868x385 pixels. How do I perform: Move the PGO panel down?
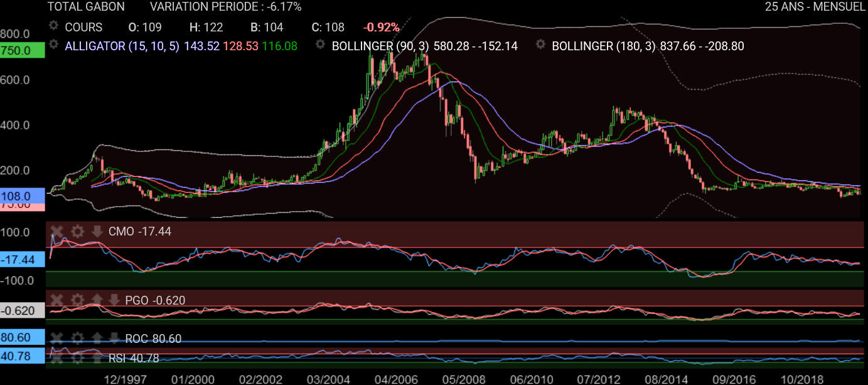click(x=114, y=300)
